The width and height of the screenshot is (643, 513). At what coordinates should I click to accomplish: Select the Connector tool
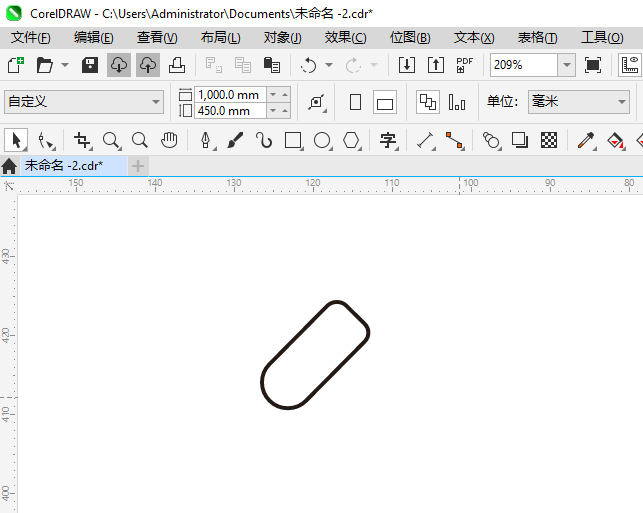point(454,140)
